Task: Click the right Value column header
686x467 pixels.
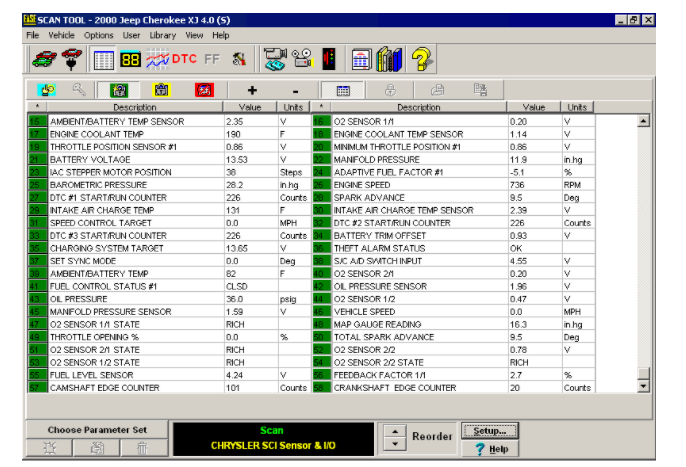Action: 534,107
